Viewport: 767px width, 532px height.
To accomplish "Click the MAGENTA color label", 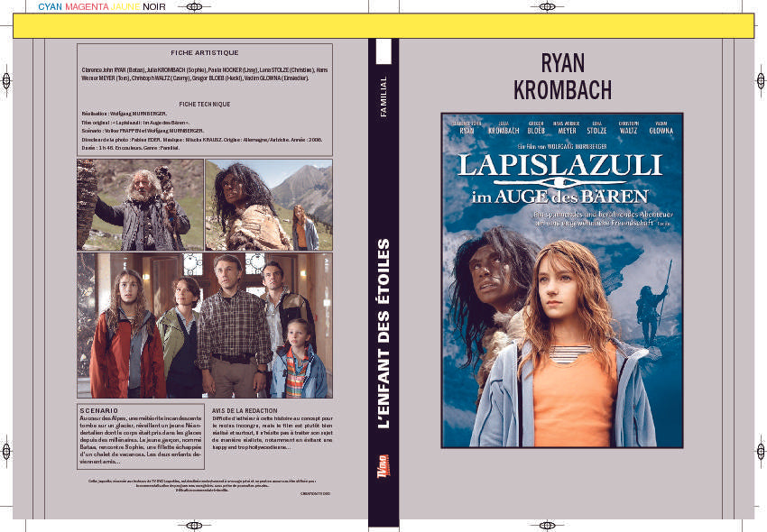I will point(87,7).
